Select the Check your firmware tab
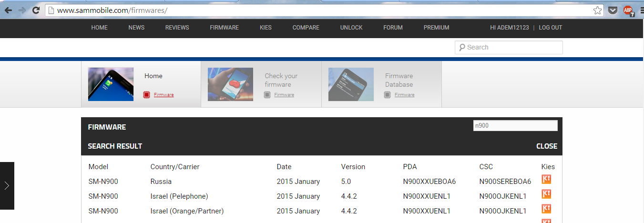 (261, 84)
